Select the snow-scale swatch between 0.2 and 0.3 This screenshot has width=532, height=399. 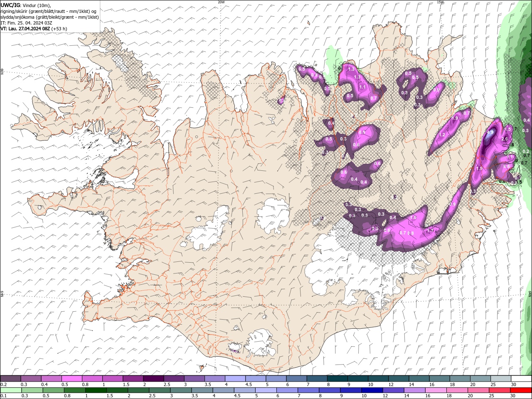[x=10, y=379]
